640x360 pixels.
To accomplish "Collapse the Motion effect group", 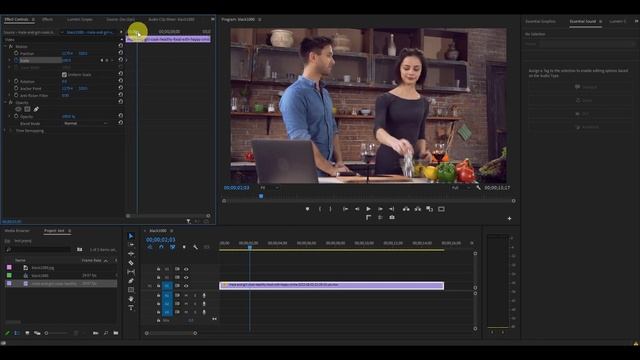I will [x=5, y=47].
